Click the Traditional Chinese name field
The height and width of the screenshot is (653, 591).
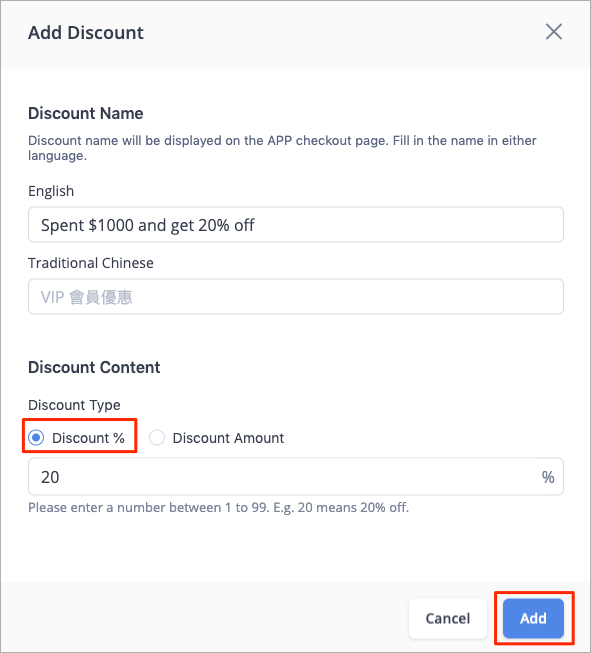point(296,297)
